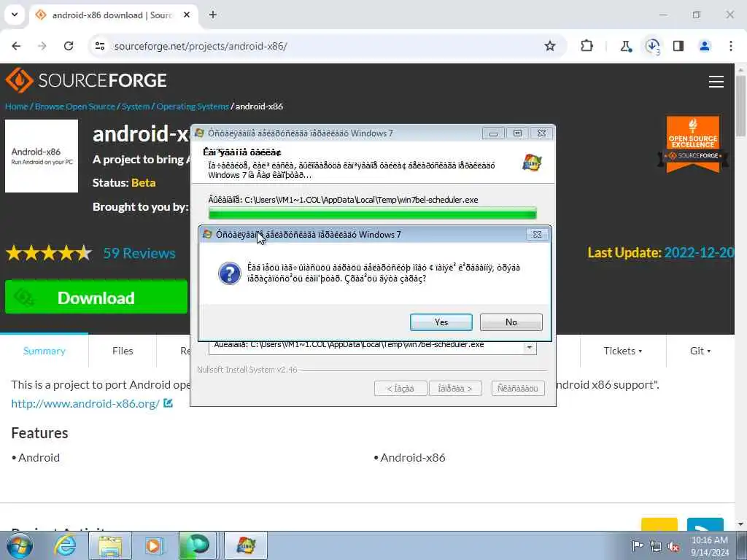Open the Extensions puzzle icon
The height and width of the screenshot is (560, 747).
pyautogui.click(x=587, y=46)
